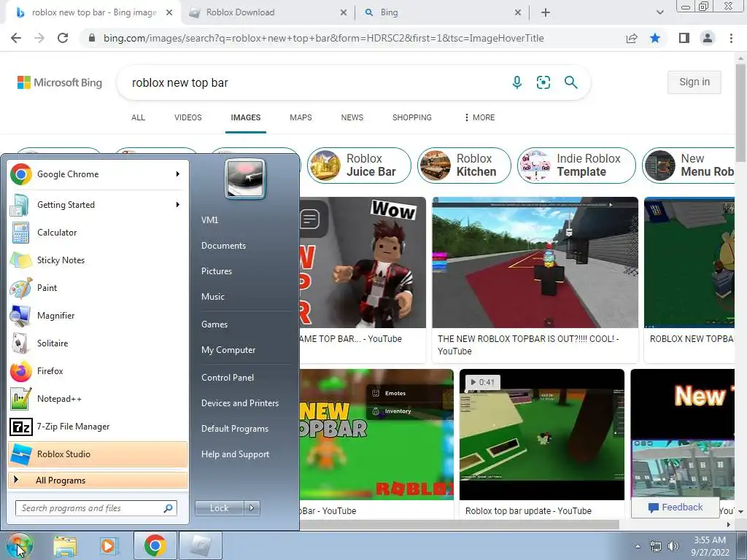Open 7-Zip File Manager
747x560 pixels.
98,426
